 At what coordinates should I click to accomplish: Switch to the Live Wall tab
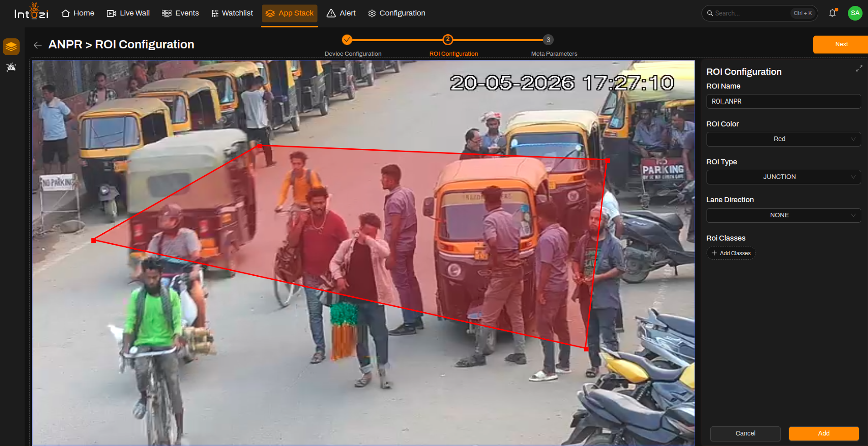click(x=128, y=13)
